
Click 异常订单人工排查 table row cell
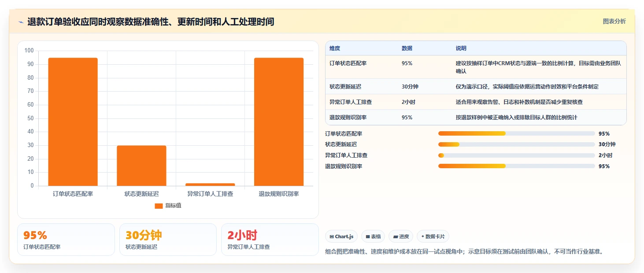click(351, 102)
